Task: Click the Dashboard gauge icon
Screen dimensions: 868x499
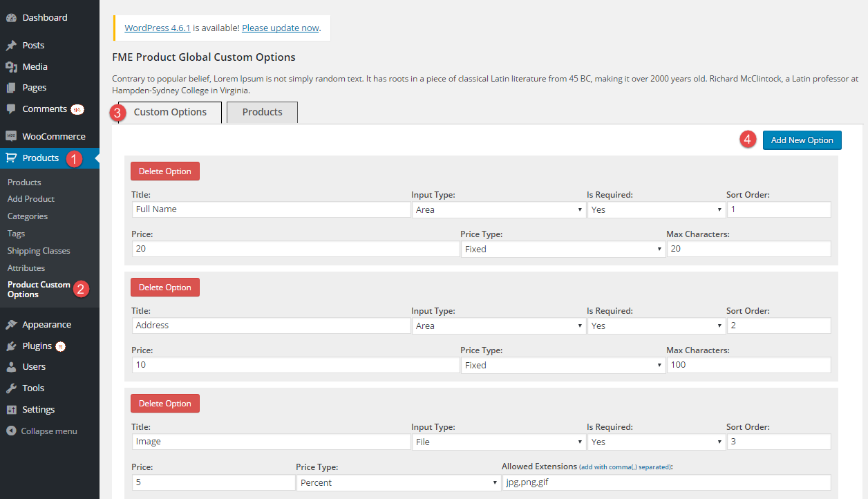Action: (11, 18)
